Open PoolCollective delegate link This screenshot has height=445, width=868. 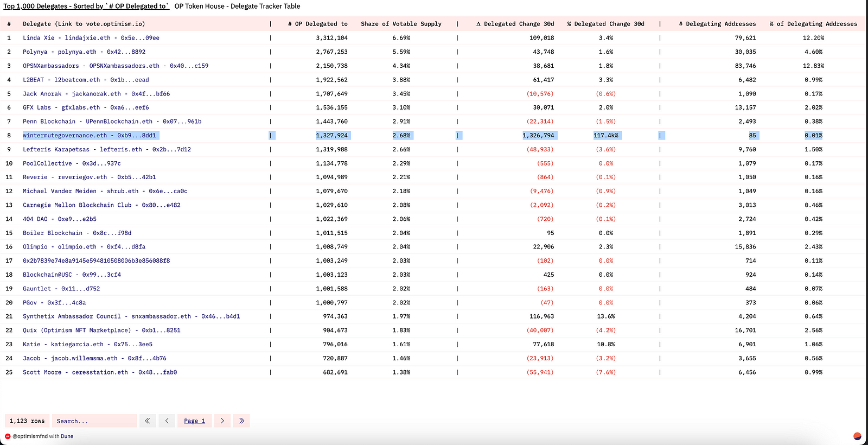(72, 163)
